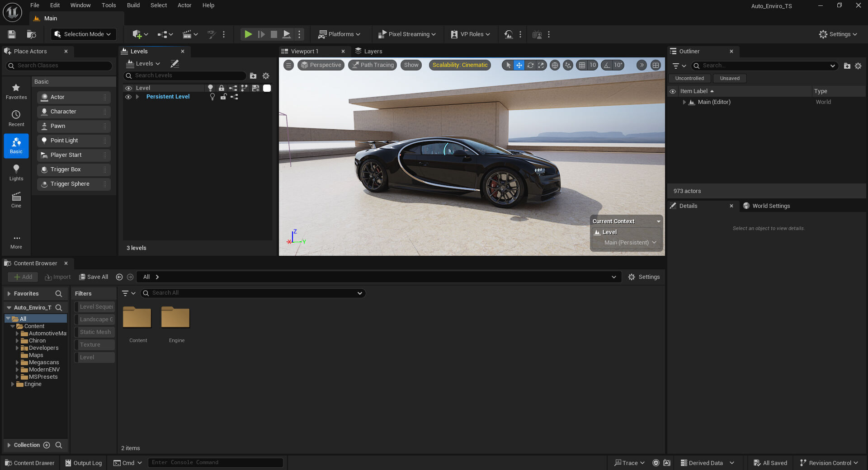Screen dimensions: 868x470
Task: Enable the Static Mesh filter
Action: 95,332
